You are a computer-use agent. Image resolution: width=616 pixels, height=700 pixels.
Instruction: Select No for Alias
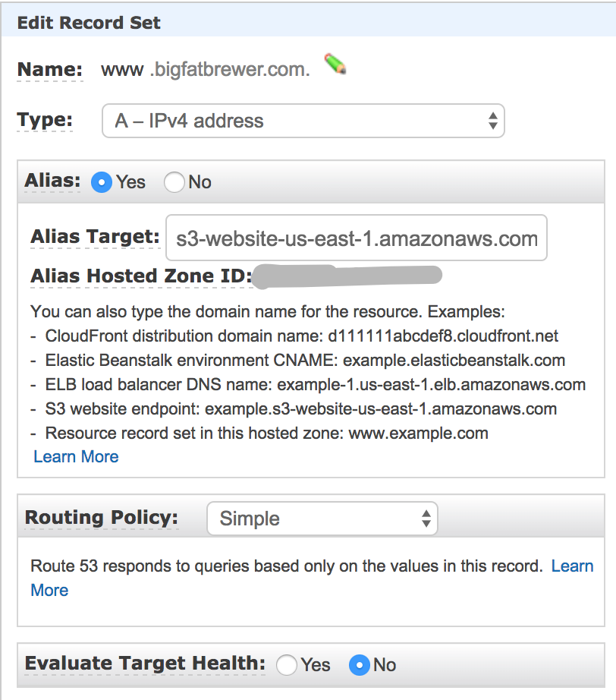click(174, 182)
